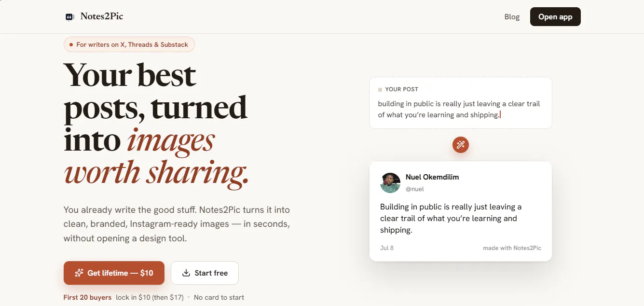Screen dimensions: 644x306
Task: Click the sparkle icon on Get lifetime button
Action: 79,273
